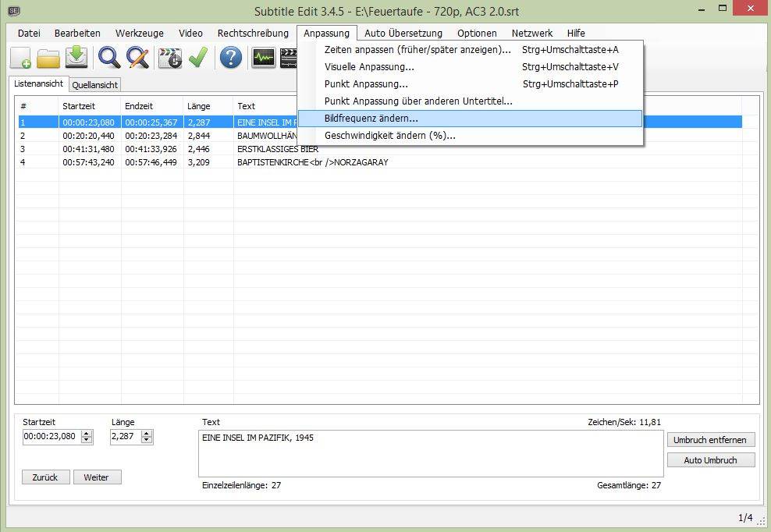Click into the Startzeit time field
Screen dimensions: 771x532
pos(52,437)
